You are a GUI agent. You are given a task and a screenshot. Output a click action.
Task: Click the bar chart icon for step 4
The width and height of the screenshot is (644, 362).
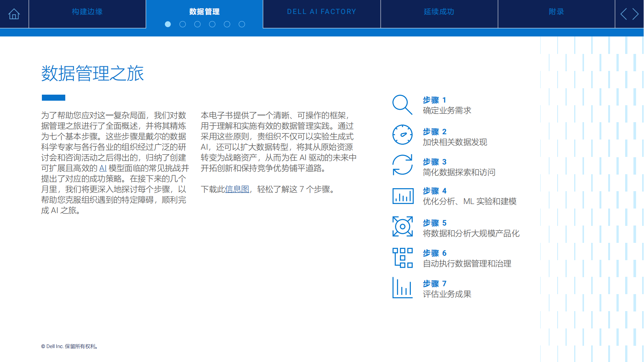[x=403, y=196]
